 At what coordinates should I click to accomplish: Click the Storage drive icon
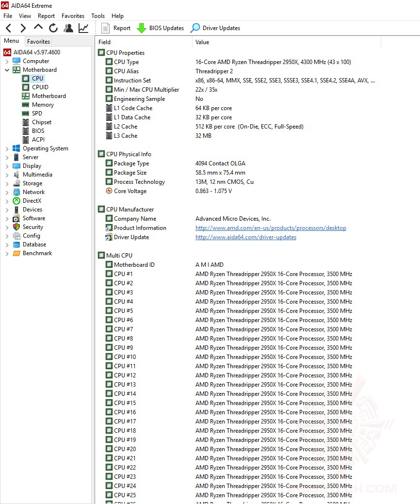[x=16, y=183]
